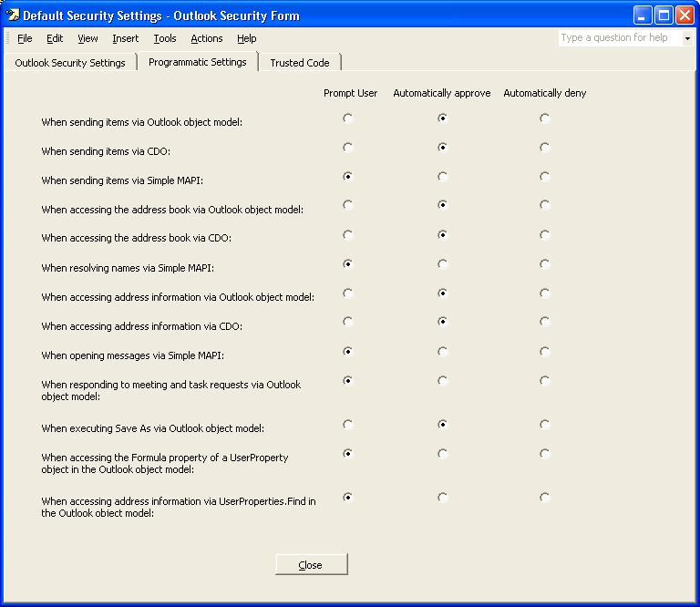This screenshot has width=700, height=607.
Task: Select Automatically deny for opening messages via Simple MAPI
Action: [544, 352]
